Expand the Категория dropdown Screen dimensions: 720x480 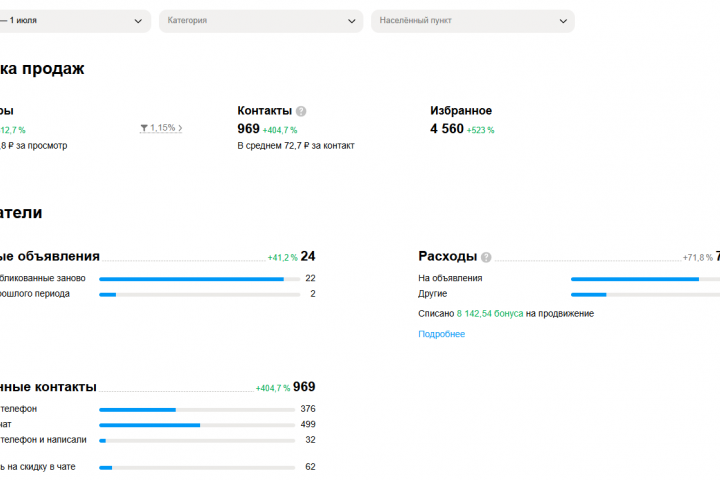(x=261, y=21)
